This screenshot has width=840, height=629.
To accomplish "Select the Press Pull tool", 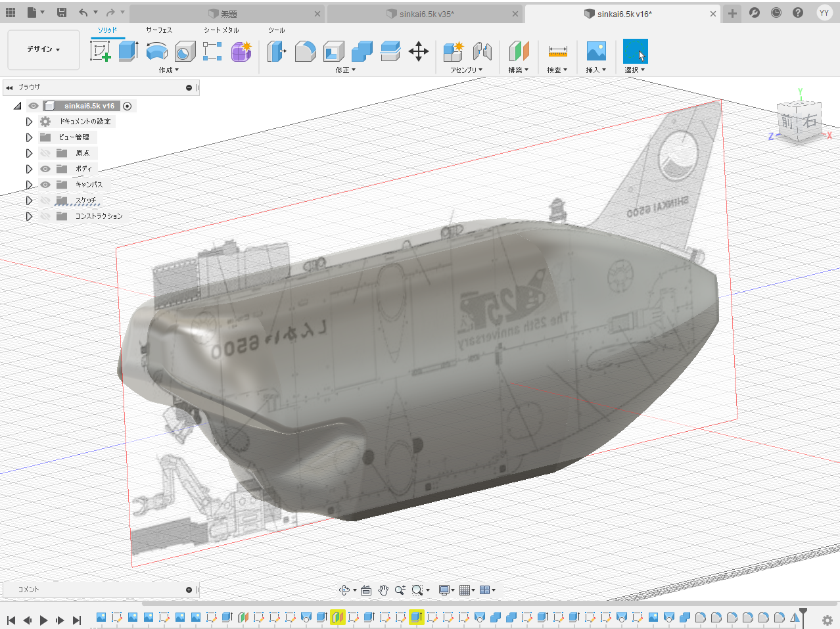I will (277, 51).
